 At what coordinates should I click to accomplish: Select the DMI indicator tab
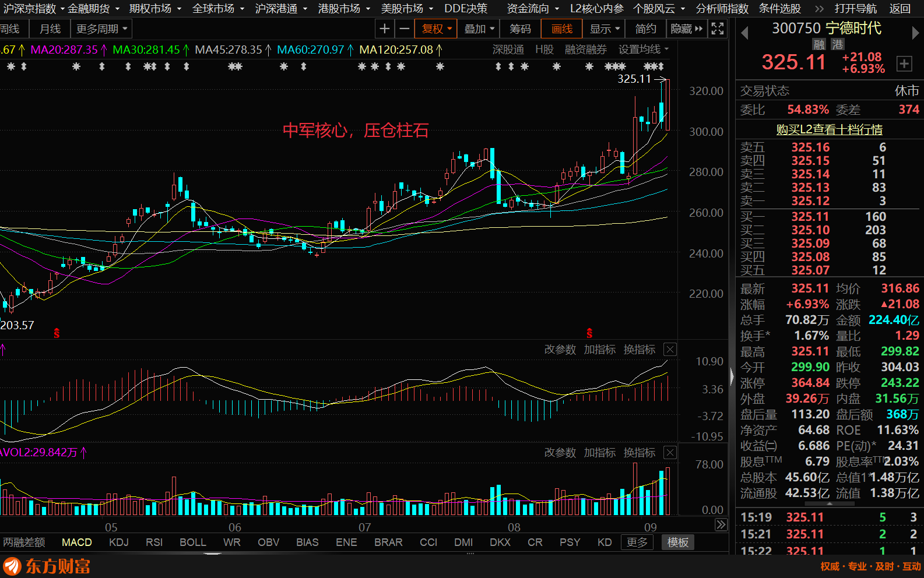(463, 542)
